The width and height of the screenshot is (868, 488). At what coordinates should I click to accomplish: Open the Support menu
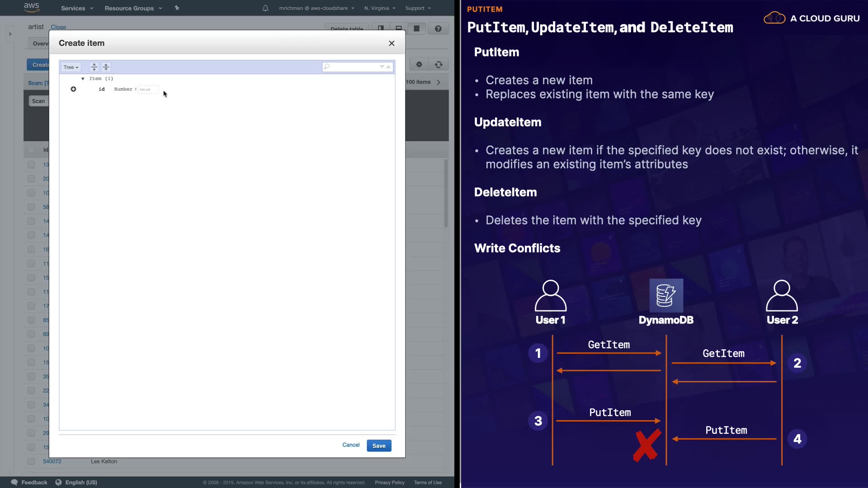tap(418, 8)
